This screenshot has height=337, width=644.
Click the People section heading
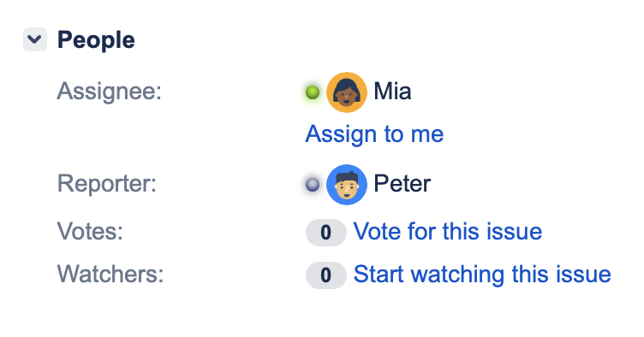pyautogui.click(x=96, y=40)
